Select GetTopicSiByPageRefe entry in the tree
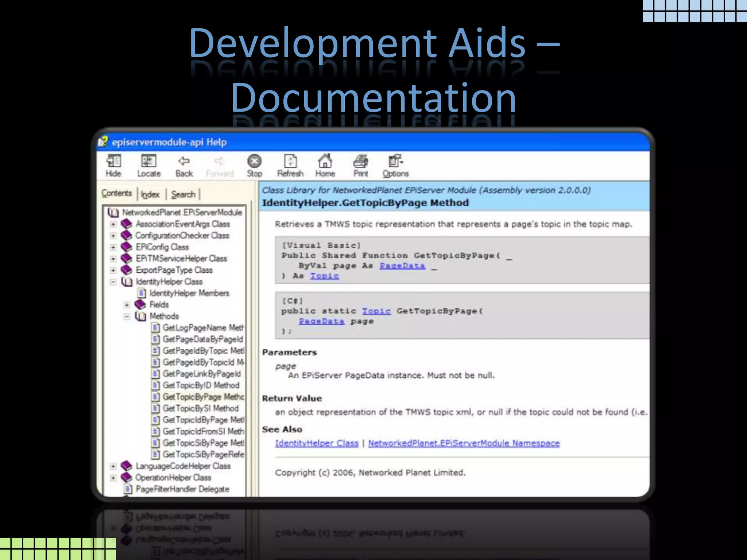The image size is (747, 560). (204, 454)
